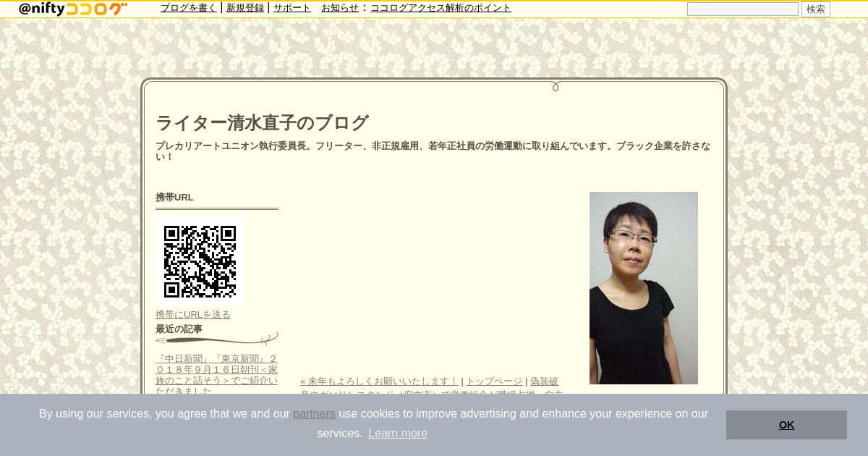Open the お知らせ link
Viewport: 868px width, 456px height.
[x=340, y=8]
